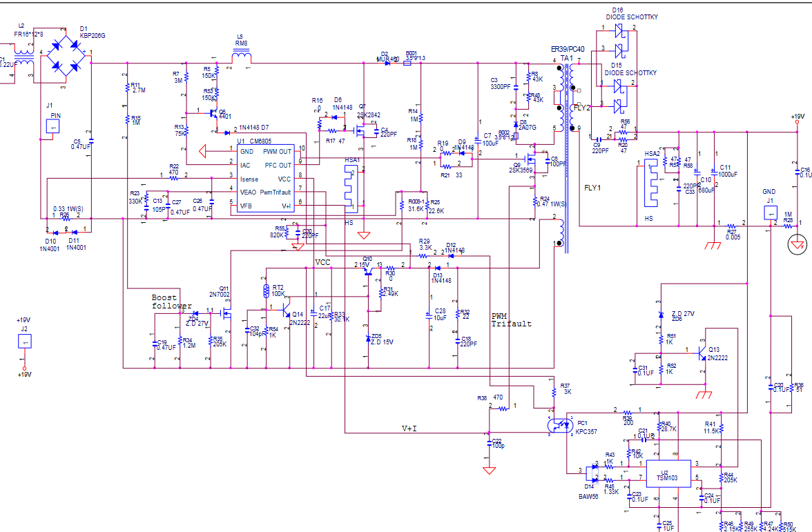Click the 'ER39/PC40' transformer label
The width and height of the screenshot is (812, 532).
[x=568, y=49]
